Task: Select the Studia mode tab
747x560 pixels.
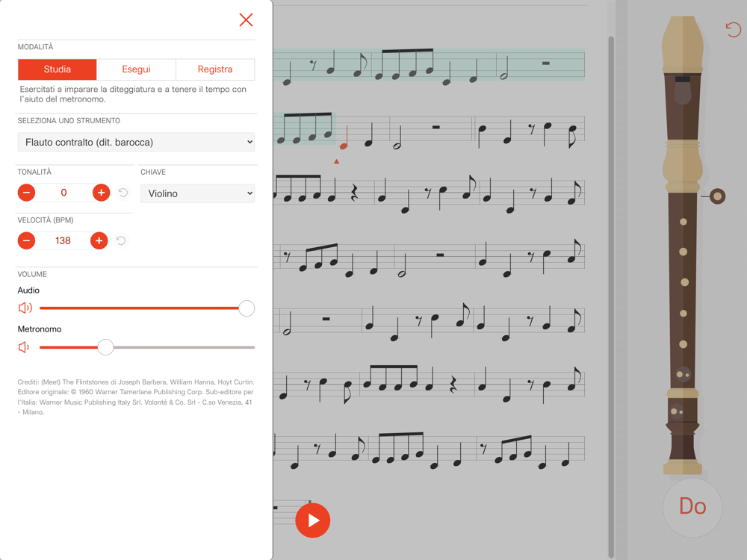Action: [58, 69]
